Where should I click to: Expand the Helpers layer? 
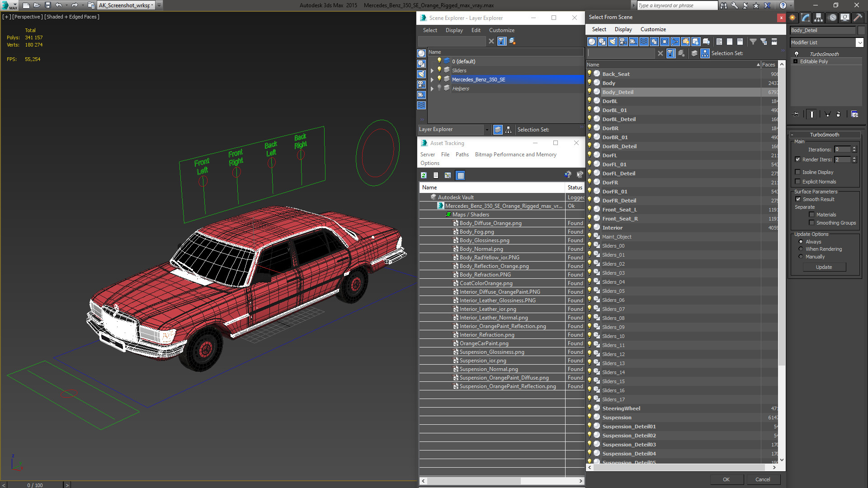pos(432,89)
